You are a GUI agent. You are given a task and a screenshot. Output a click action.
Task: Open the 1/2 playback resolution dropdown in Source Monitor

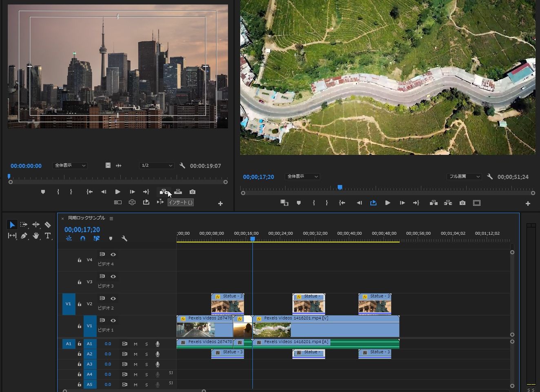point(156,165)
